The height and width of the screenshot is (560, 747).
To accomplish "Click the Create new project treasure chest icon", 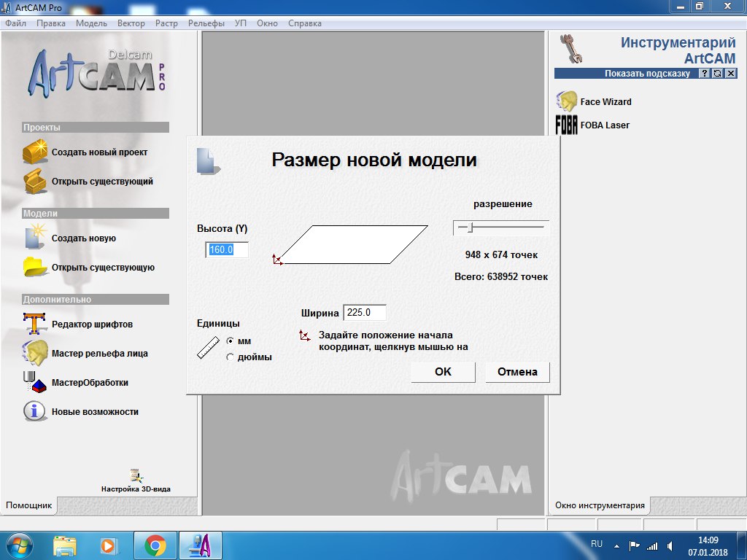I will click(x=35, y=152).
